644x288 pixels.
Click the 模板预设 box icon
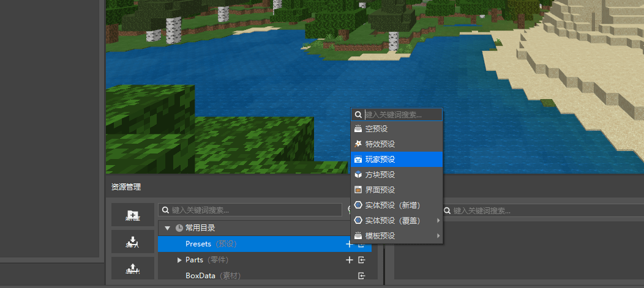tap(358, 236)
